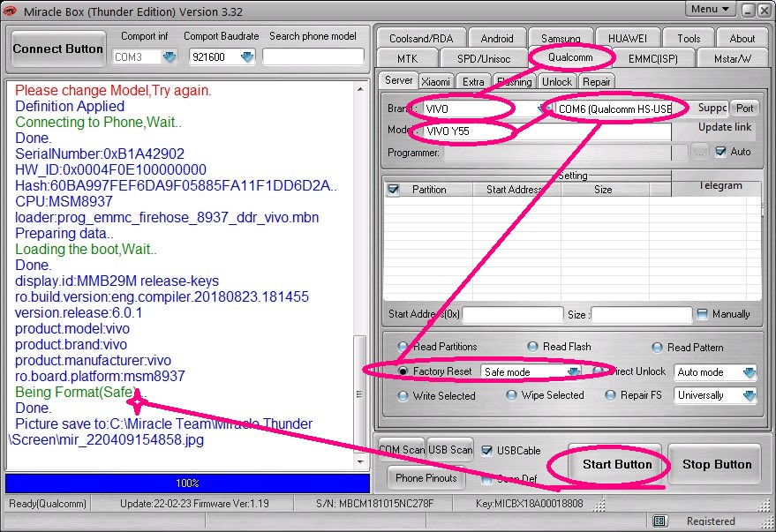The width and height of the screenshot is (776, 532).
Task: Click the Telegram link
Action: pyautogui.click(x=720, y=185)
